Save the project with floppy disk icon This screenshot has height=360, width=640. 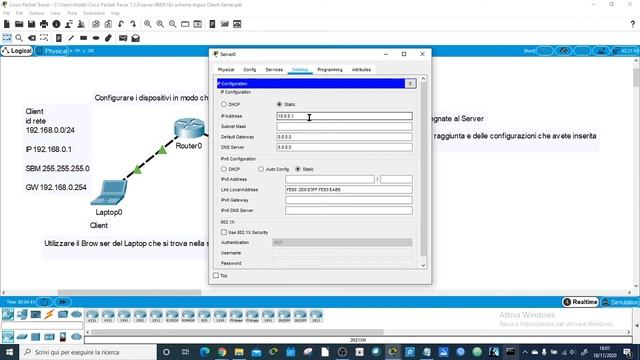31,24
